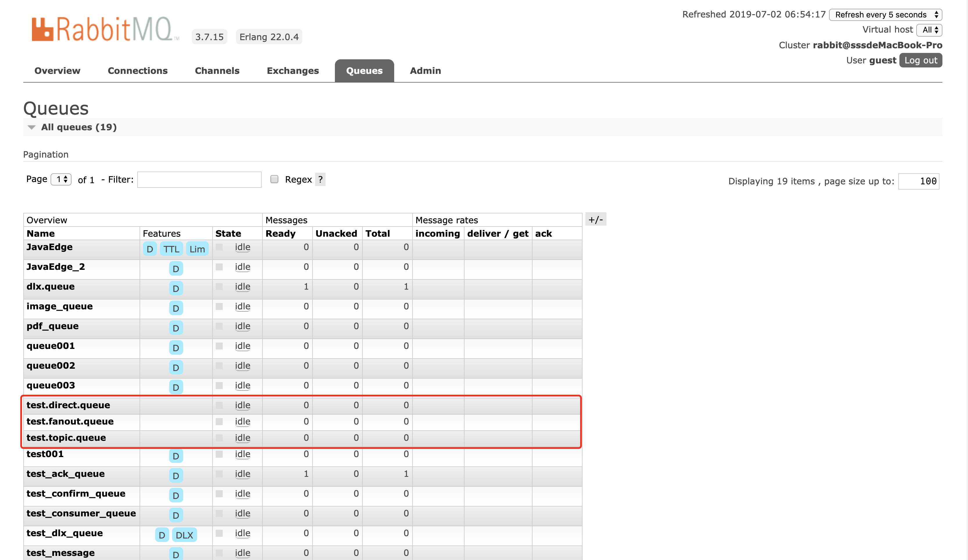Open the refresh interval dropdown
Viewport: 968px width, 560px height.
[885, 15]
